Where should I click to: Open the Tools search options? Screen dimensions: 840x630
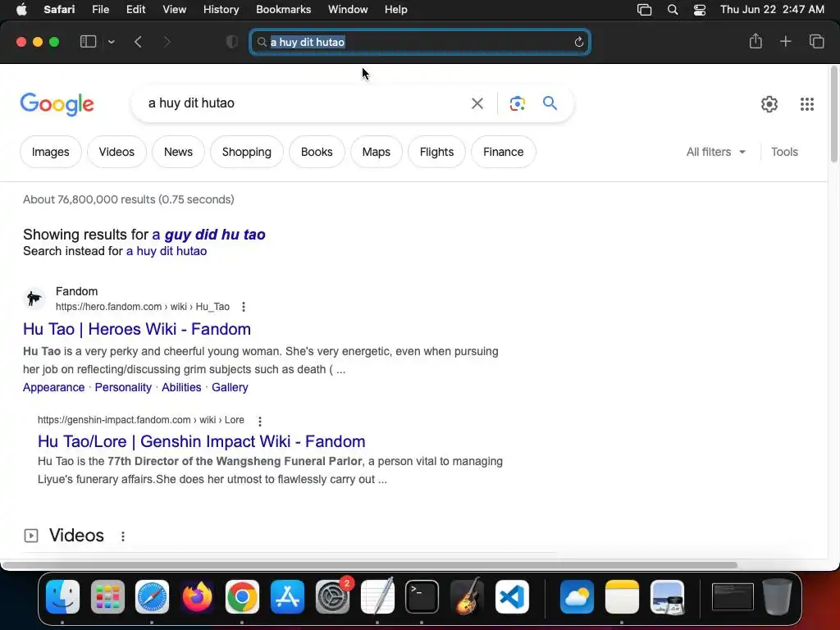[784, 152]
